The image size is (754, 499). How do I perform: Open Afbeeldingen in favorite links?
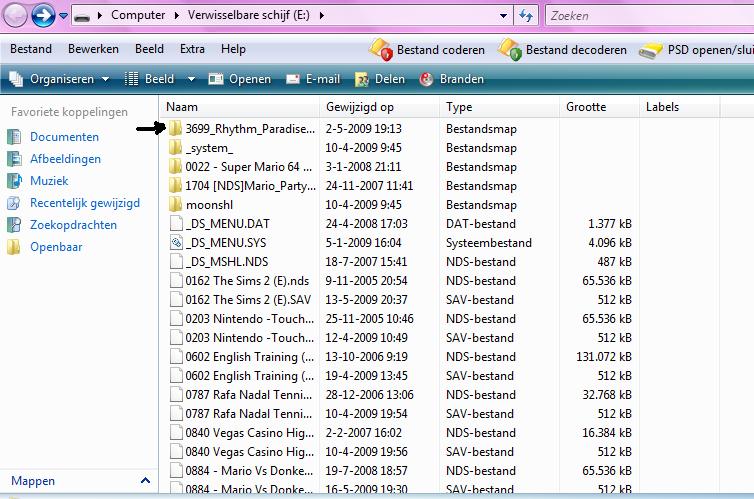pyautogui.click(x=65, y=159)
